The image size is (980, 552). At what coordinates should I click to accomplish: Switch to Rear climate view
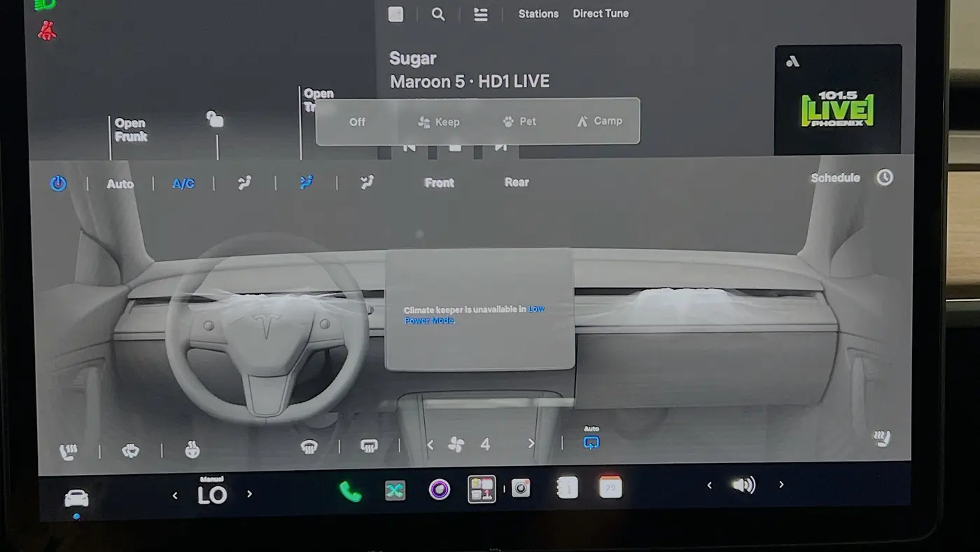click(x=517, y=182)
